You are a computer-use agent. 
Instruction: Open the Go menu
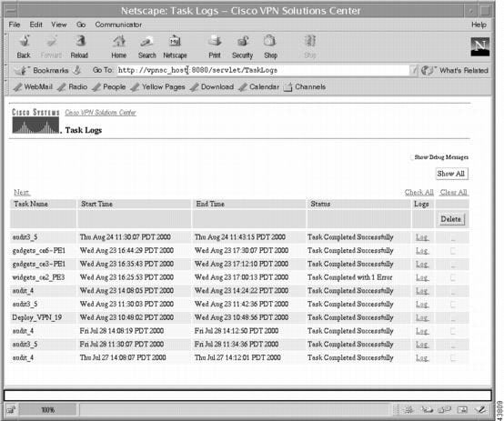(81, 25)
